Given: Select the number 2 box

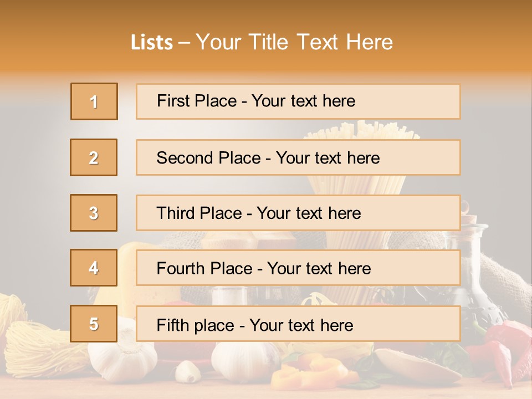Looking at the screenshot, I should point(94,157).
